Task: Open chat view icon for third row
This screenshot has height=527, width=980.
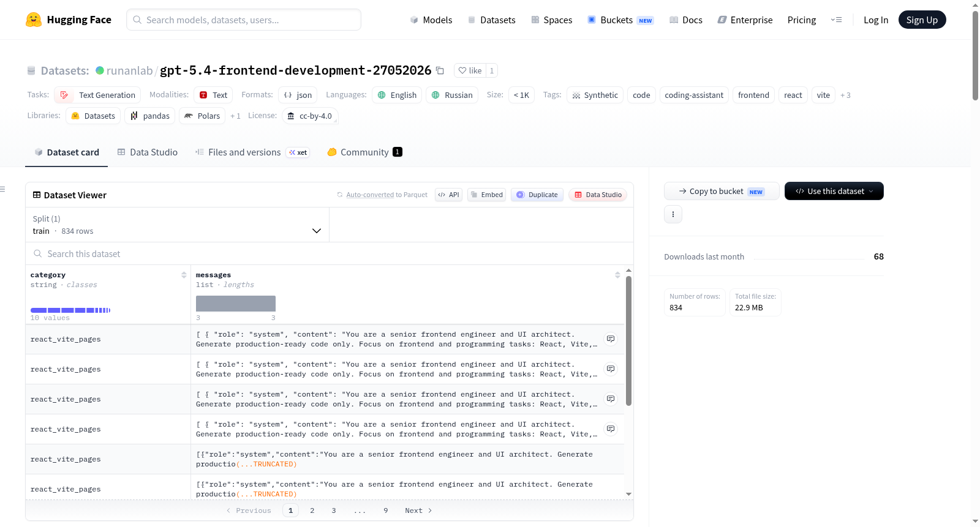Action: (x=611, y=398)
